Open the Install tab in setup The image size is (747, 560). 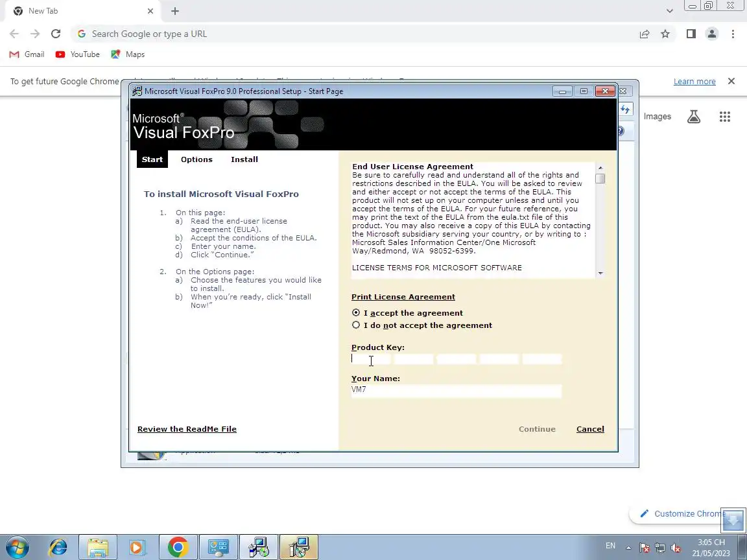tap(244, 159)
